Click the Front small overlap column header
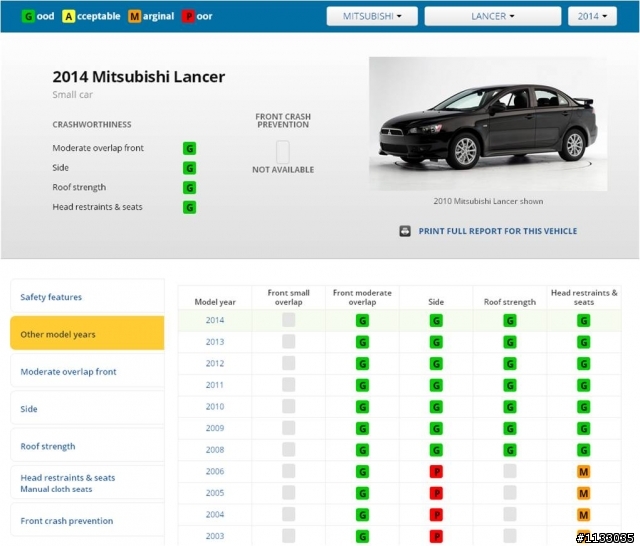The image size is (640, 546). (x=289, y=297)
